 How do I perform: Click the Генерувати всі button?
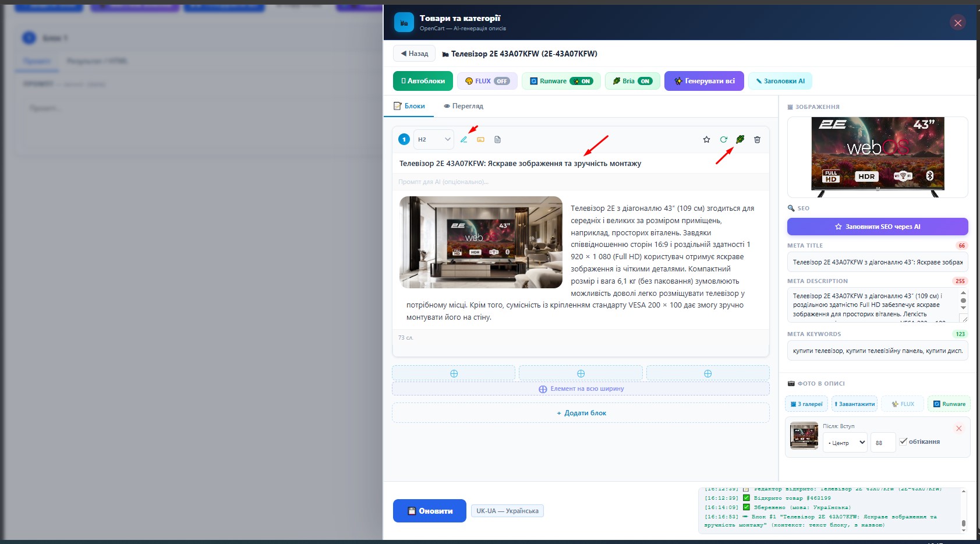click(x=704, y=81)
